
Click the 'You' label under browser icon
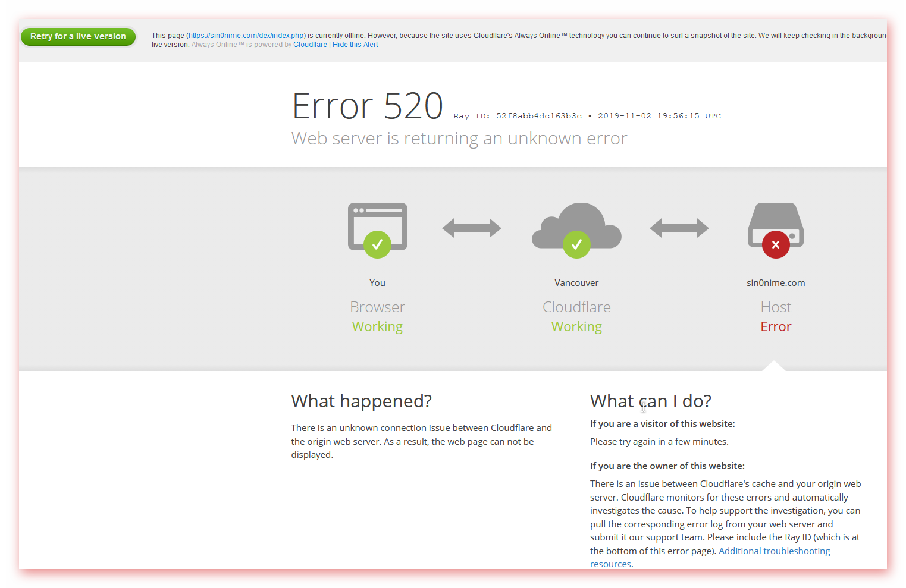coord(377,283)
